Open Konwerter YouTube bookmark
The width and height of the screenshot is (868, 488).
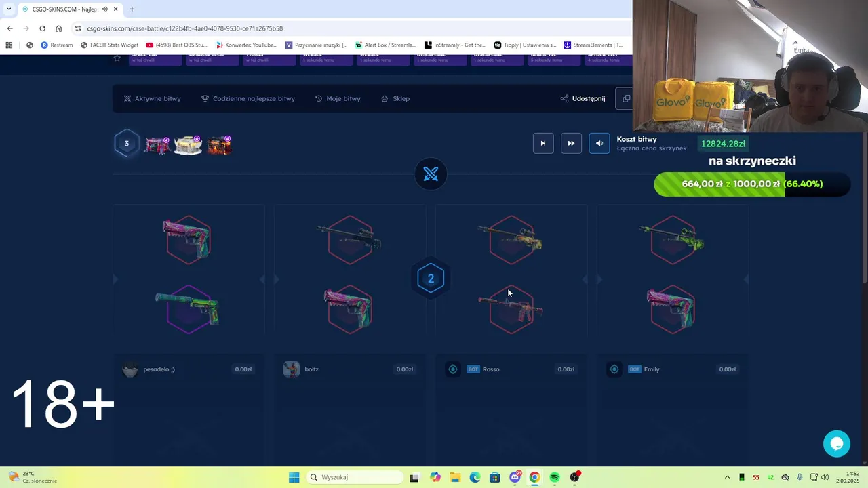tap(247, 45)
